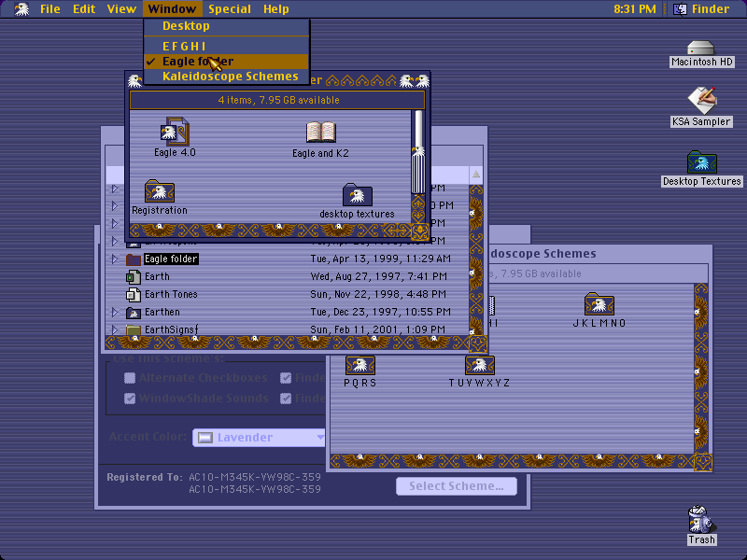Expand the Eagle folder row triangle
Viewport: 747px width, 560px height.
114,259
